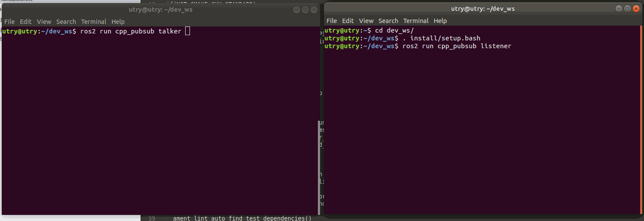Click the left terminal title bar text
The height and width of the screenshot is (221, 644).
161,10
